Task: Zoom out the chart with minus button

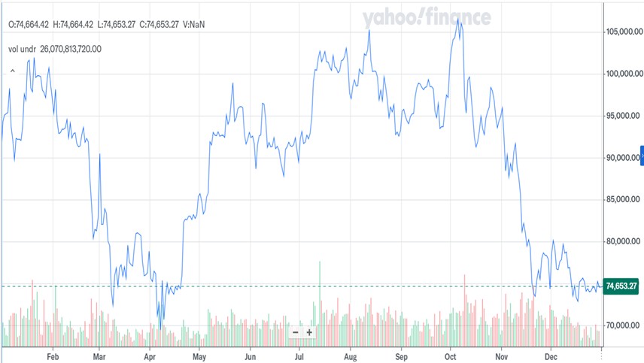Action: [x=296, y=332]
